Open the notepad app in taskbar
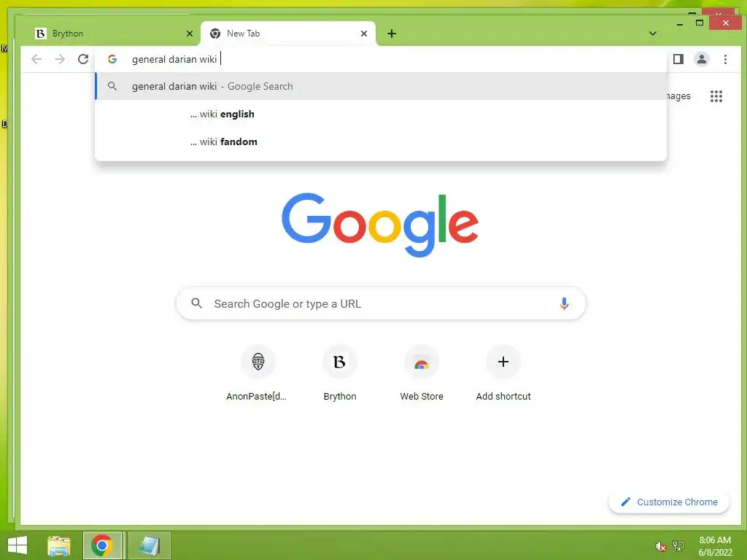This screenshot has width=747, height=560. click(x=149, y=545)
